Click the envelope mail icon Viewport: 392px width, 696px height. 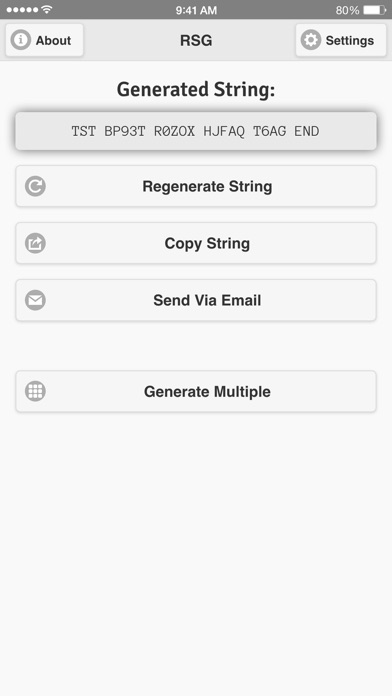pyautogui.click(x=35, y=300)
